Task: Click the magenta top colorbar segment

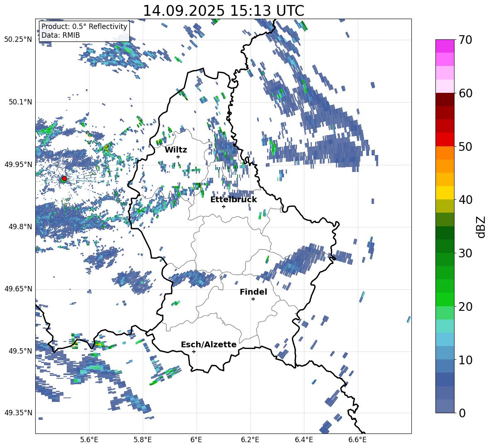Action: 445,46
